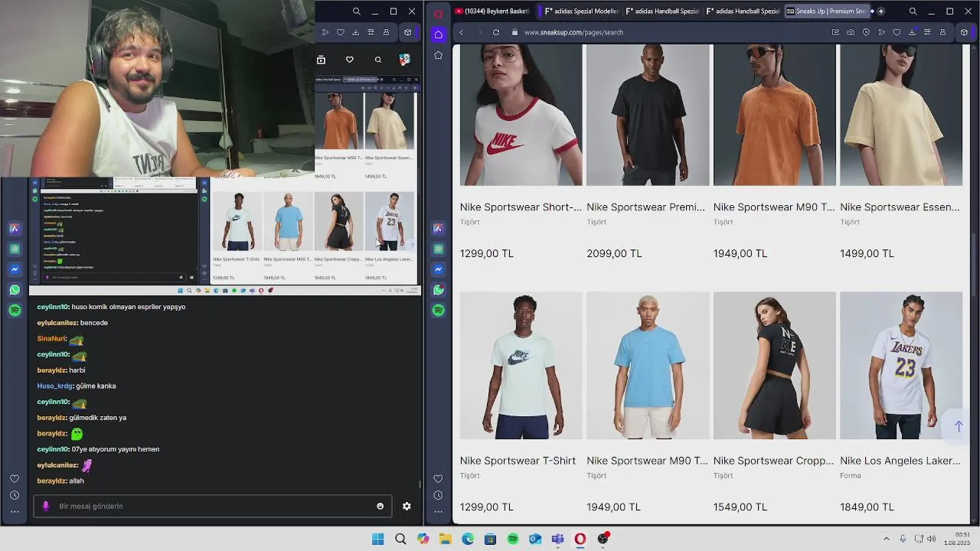The height and width of the screenshot is (551, 980).
Task: Go to Opera start page home icon
Action: coord(438,34)
